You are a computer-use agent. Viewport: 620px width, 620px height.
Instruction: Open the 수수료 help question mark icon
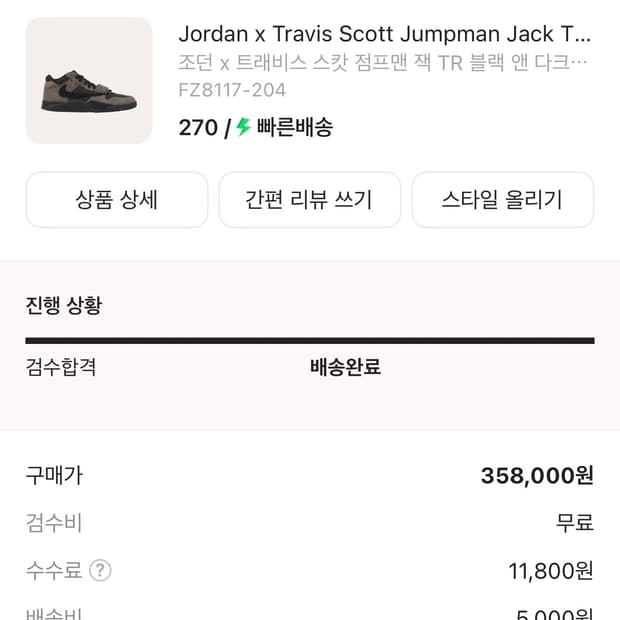100,571
